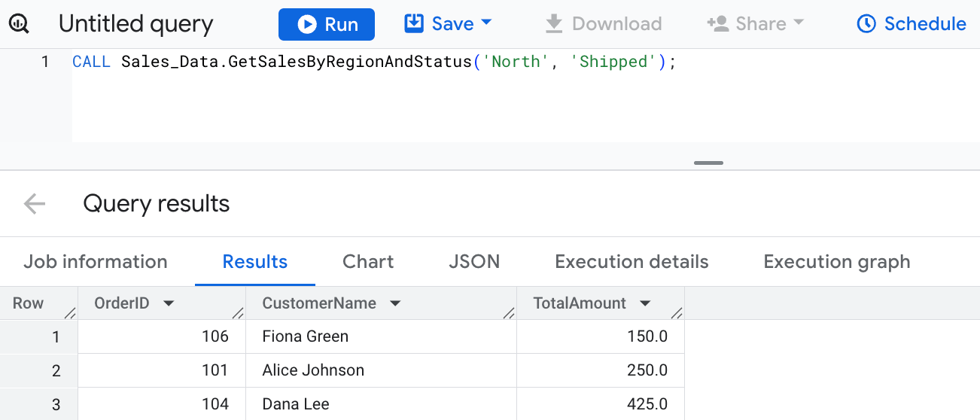
Task: Open the Execution details tab
Action: click(632, 262)
